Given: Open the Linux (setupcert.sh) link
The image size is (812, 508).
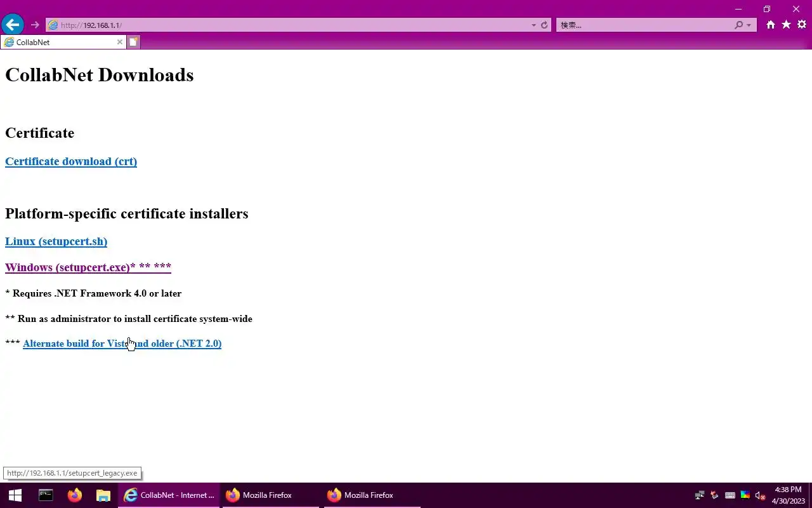Looking at the screenshot, I should pyautogui.click(x=56, y=241).
